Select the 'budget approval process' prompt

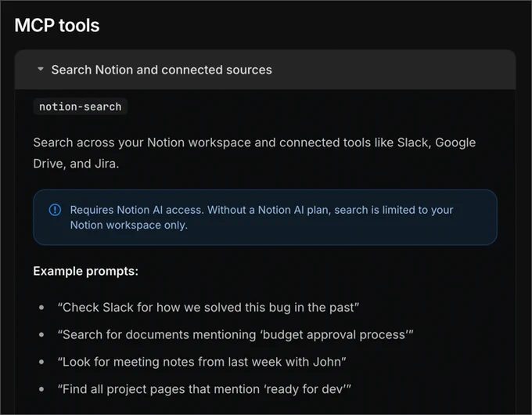[x=235, y=334]
